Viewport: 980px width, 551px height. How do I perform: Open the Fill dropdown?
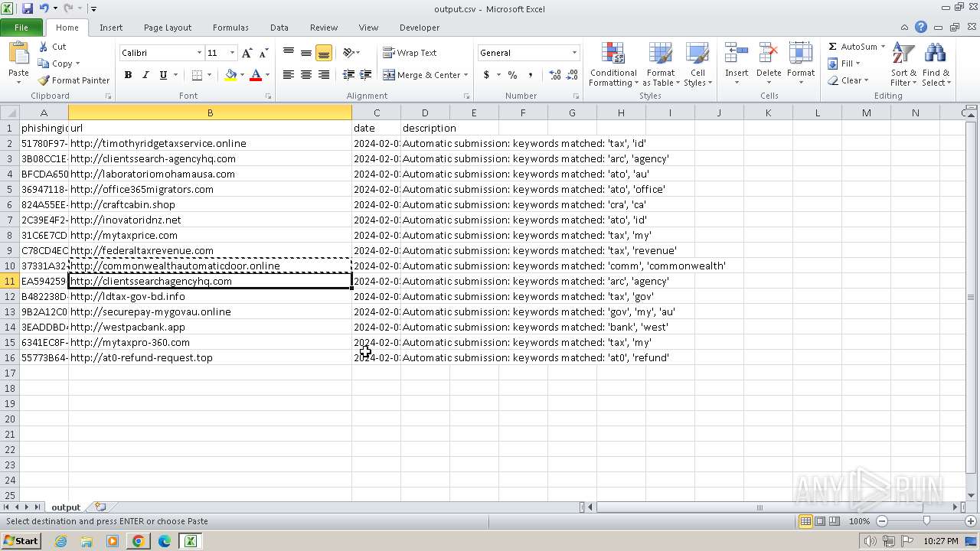coord(846,64)
